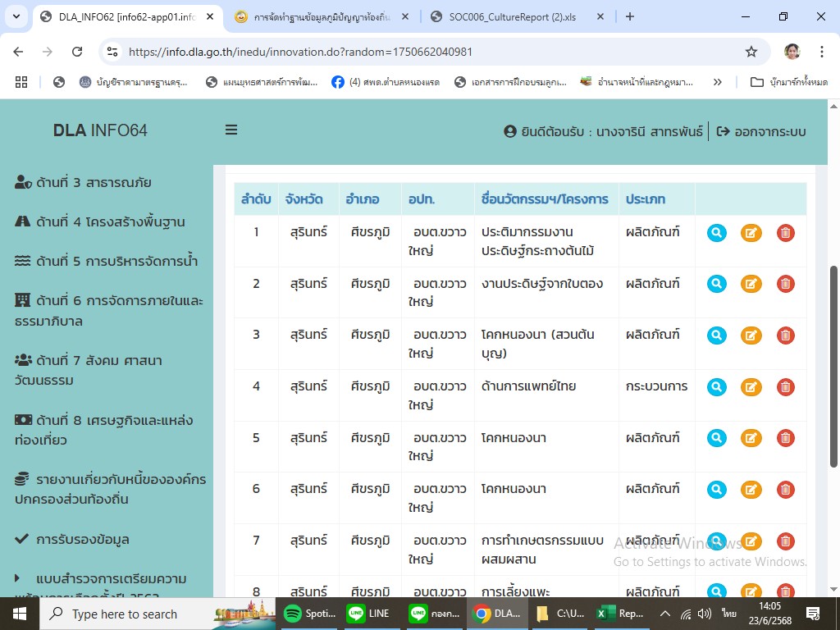
Task: Reload the page using the refresh icon
Action: pos(77,52)
